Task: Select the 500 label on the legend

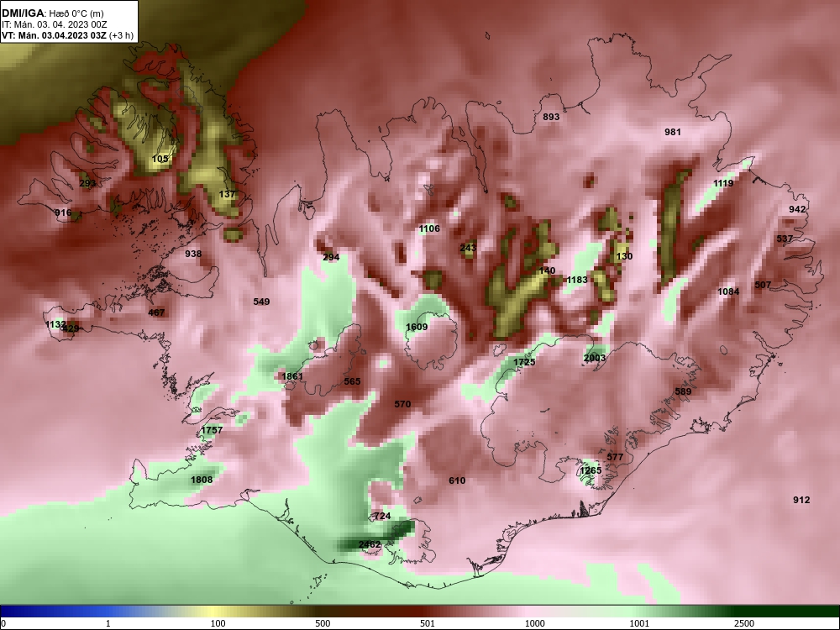Action: point(323,623)
